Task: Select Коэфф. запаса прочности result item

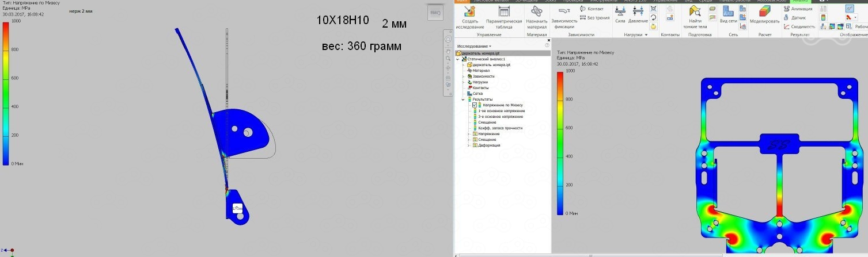Action: pos(500,128)
